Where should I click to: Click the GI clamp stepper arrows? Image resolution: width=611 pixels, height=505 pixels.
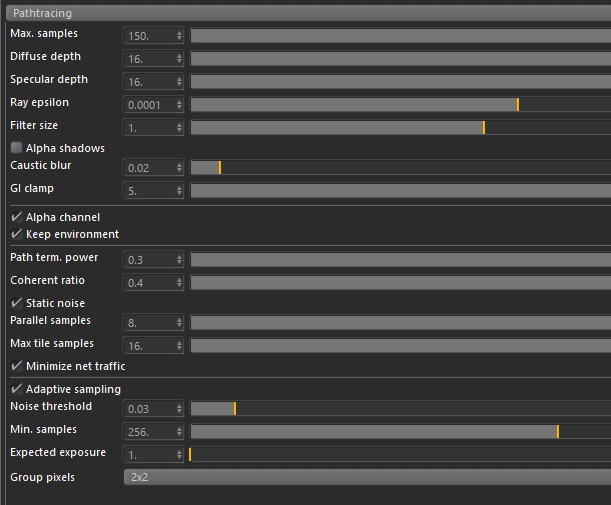coord(179,190)
